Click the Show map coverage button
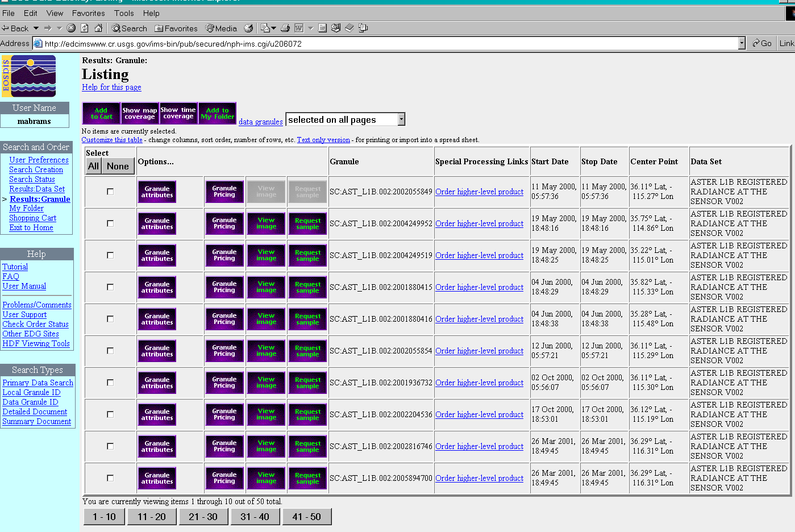This screenshot has width=795, height=532. coord(140,114)
